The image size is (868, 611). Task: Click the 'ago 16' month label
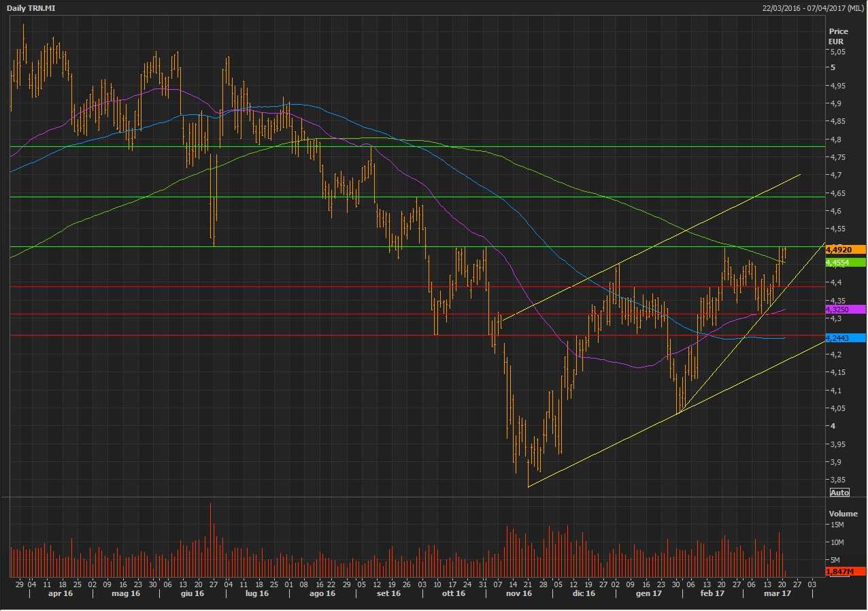[322, 594]
